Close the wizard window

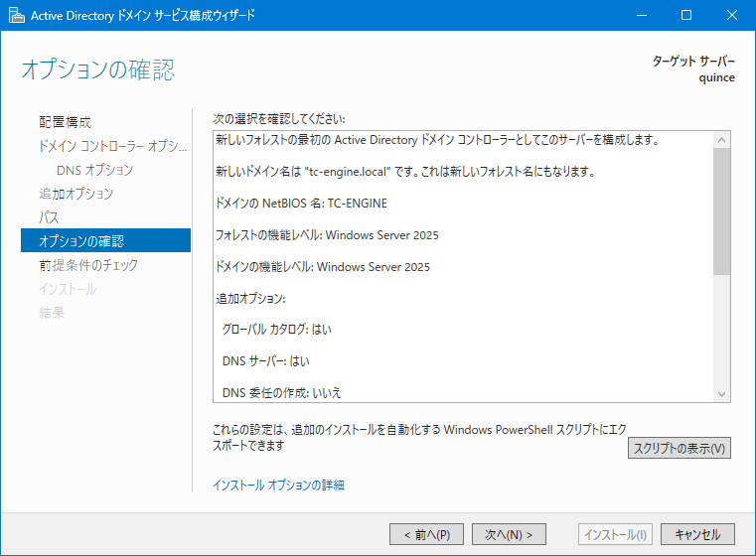732,16
